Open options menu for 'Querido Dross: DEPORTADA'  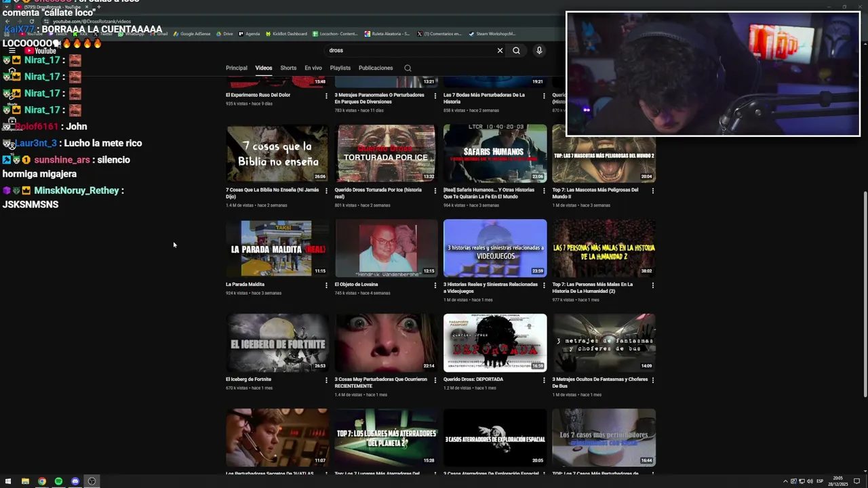click(544, 380)
